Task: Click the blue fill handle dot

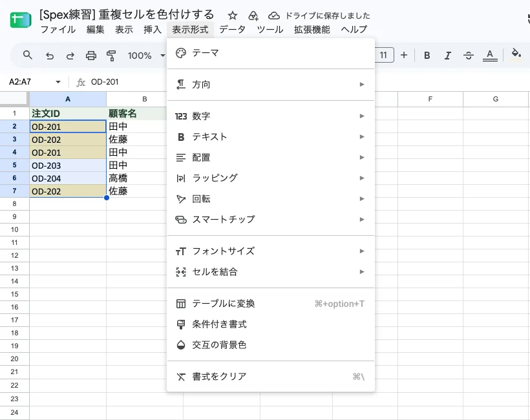Action: point(107,198)
